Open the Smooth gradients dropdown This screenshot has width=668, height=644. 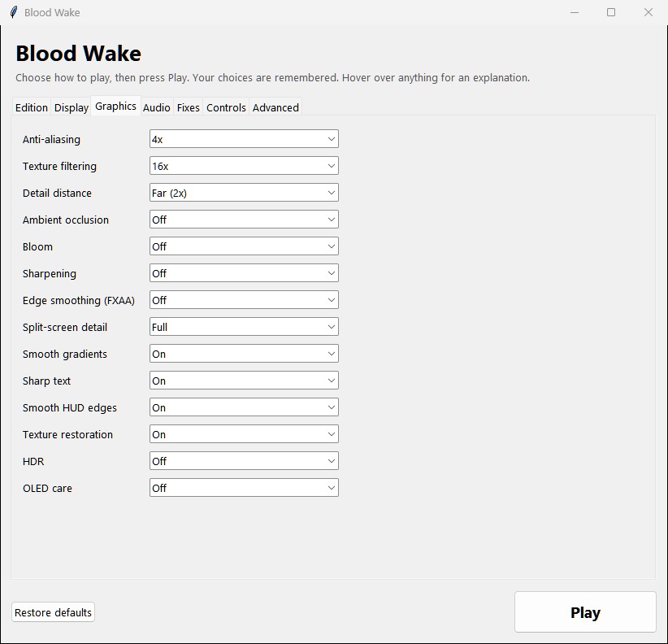[244, 354]
